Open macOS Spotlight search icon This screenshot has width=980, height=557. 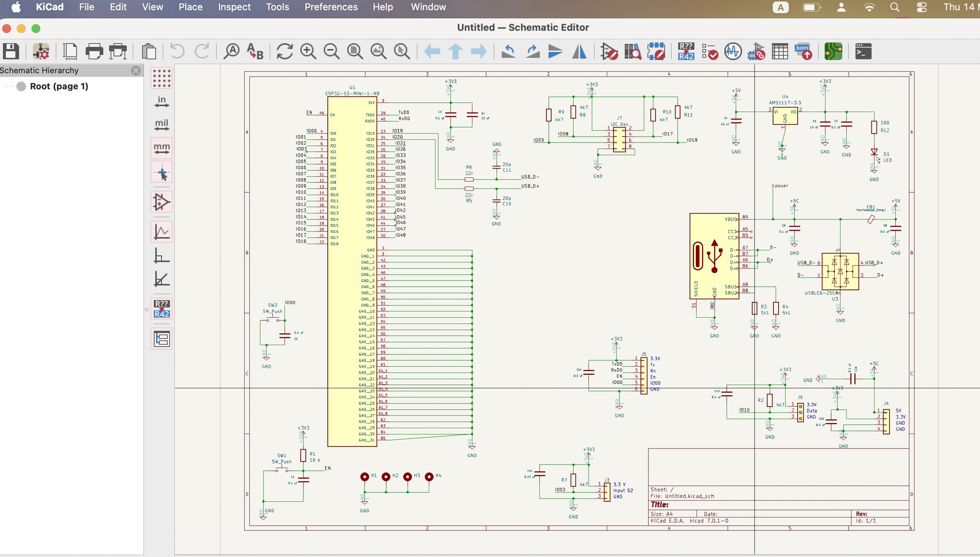coord(895,7)
